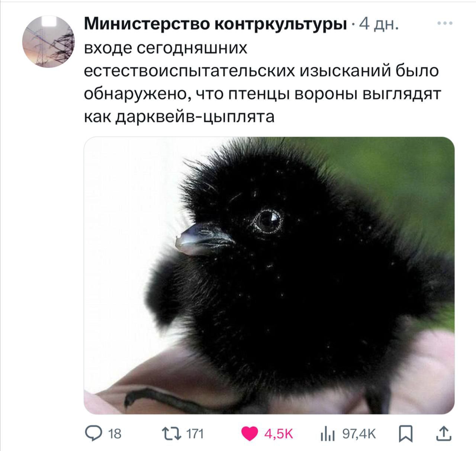Open view analytics bar chart icon
Image resolution: width=476 pixels, height=451 pixels.
tap(327, 434)
